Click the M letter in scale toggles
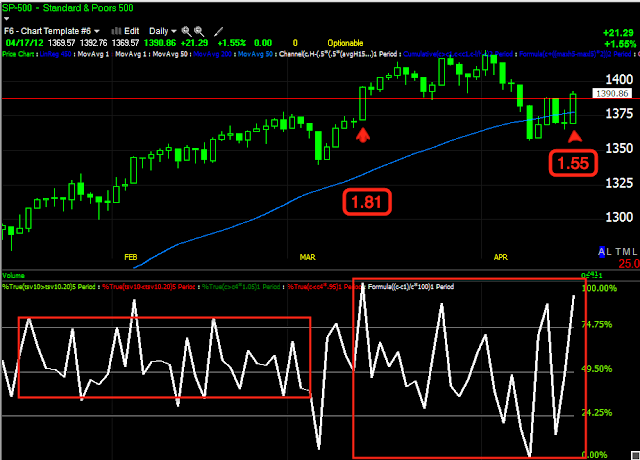The width and height of the screenshot is (640, 460). tap(627, 252)
